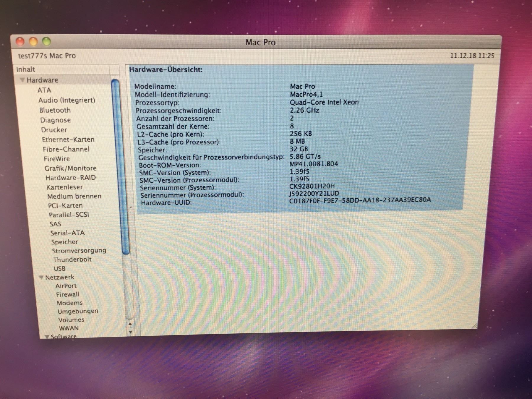The image size is (532, 399).
Task: Click the L3-Cache value 8 MB
Action: coord(297,142)
